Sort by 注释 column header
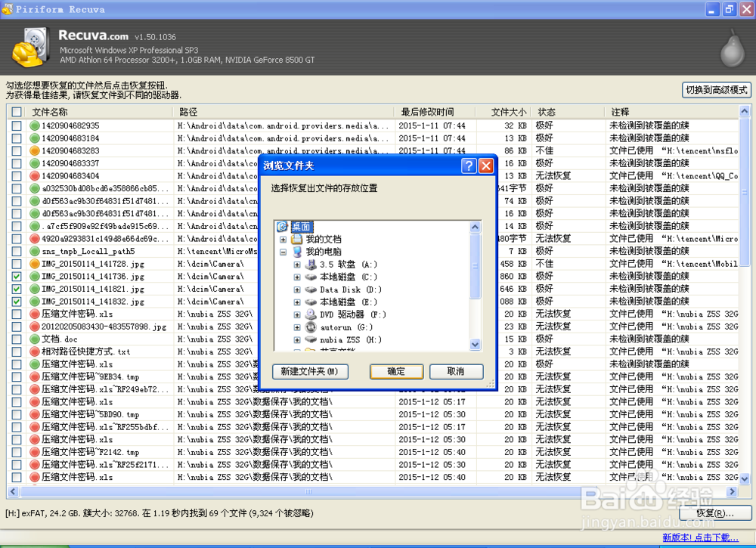 671,112
